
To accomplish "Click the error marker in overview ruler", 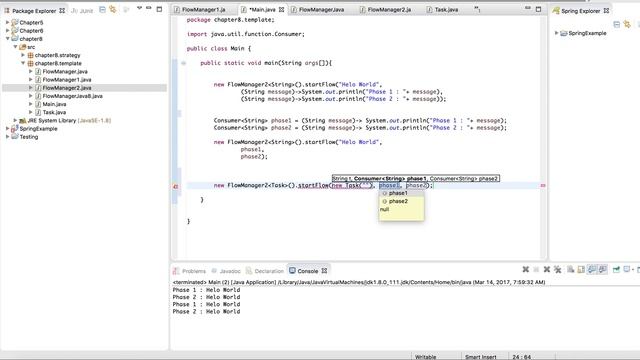I will pos(543,185).
